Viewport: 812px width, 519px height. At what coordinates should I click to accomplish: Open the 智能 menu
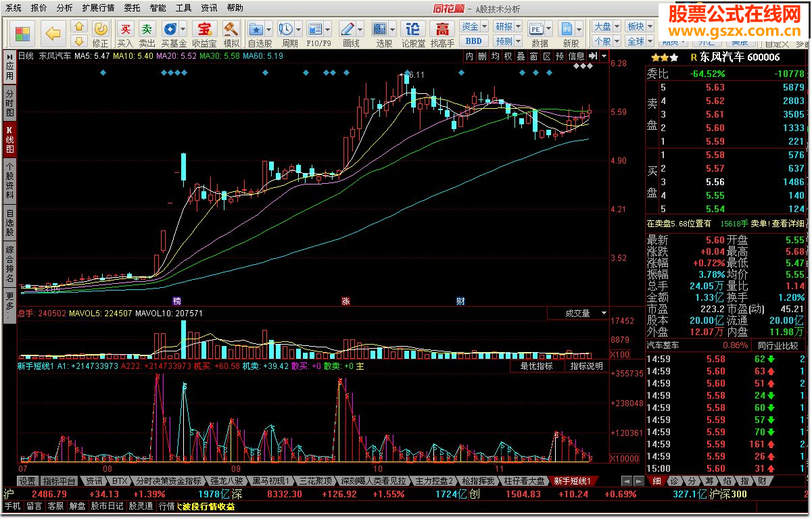coord(158,8)
